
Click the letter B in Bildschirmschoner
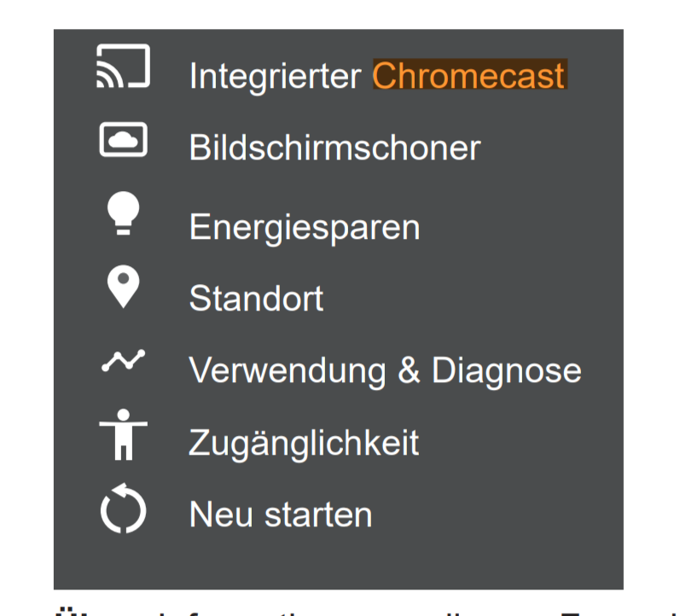pos(199,148)
